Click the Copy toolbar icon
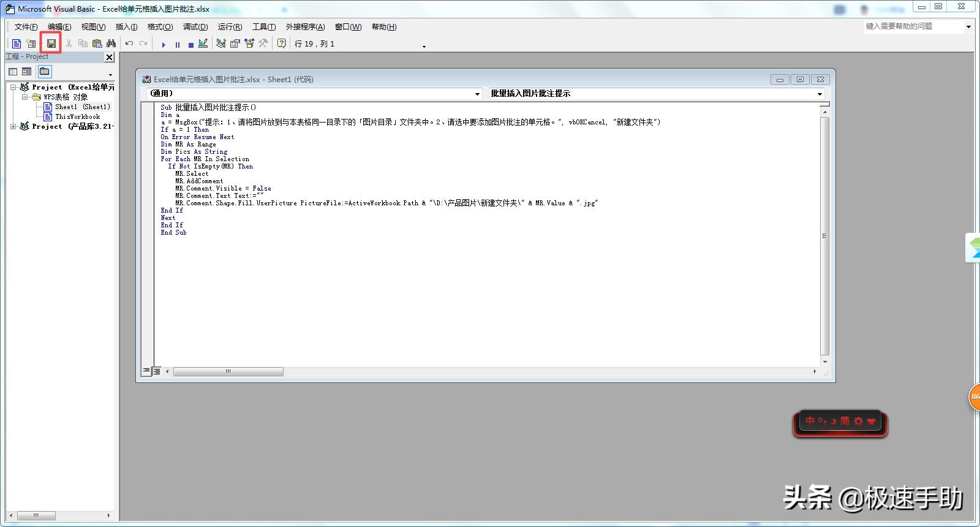Viewport: 980px width, 527px height. tap(83, 44)
